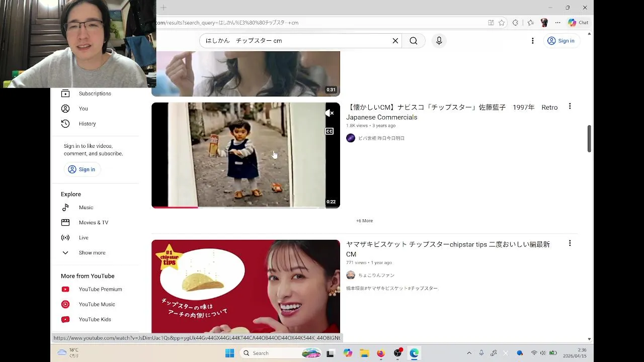
Task: Open options menu for the ナビスコ video
Action: (x=570, y=107)
